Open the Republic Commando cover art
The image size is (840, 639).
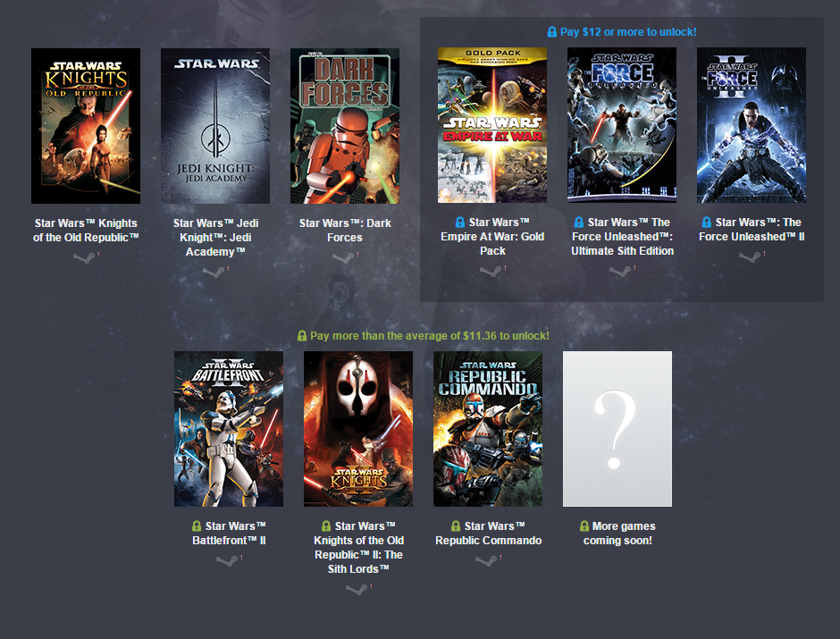click(488, 429)
